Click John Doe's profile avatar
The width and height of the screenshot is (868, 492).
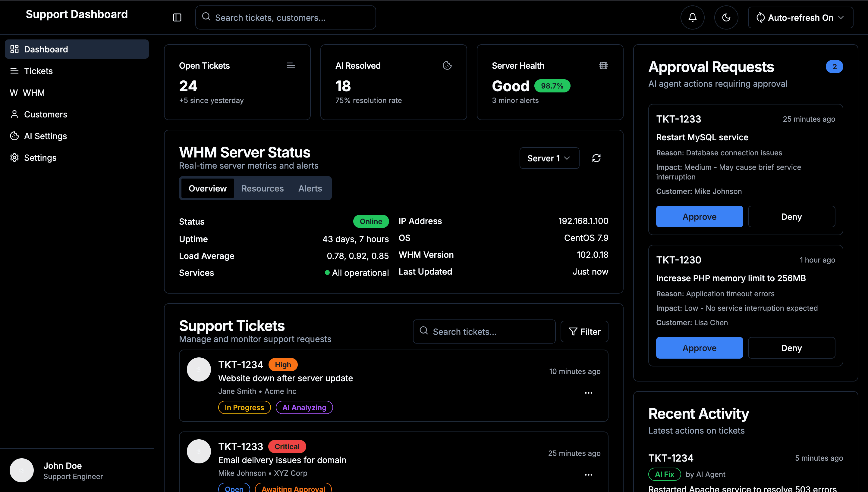(x=22, y=470)
